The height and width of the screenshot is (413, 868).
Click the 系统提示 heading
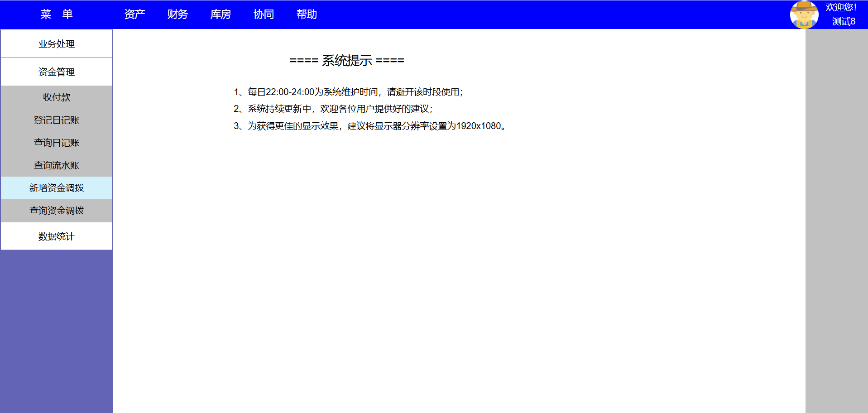pyautogui.click(x=347, y=61)
